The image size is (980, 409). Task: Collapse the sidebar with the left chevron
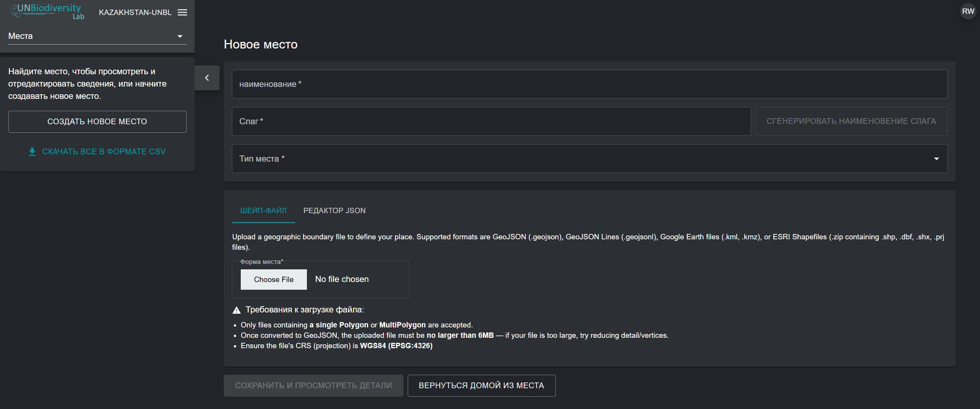click(207, 78)
